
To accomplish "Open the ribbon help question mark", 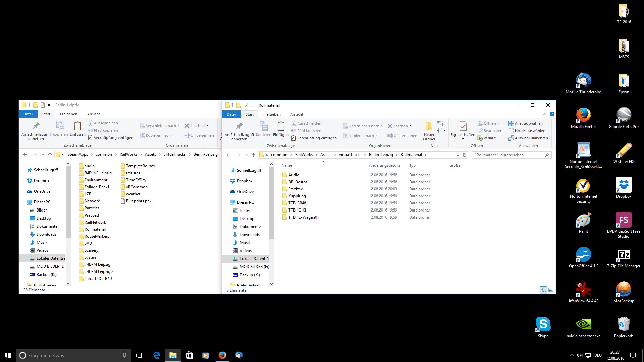I will (x=552, y=114).
